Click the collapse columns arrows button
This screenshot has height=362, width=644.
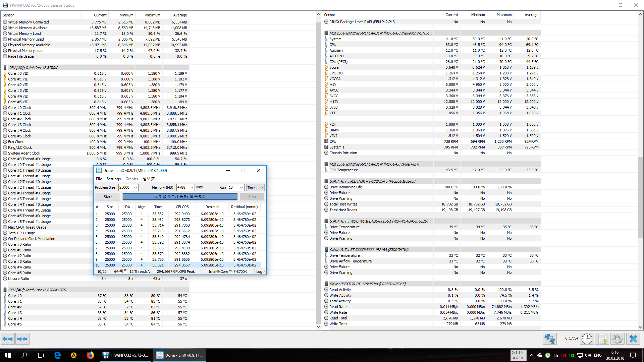pyautogui.click(x=22, y=339)
